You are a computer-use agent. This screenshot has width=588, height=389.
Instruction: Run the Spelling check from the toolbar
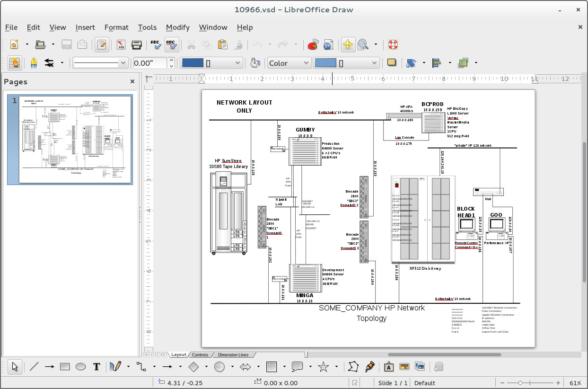point(156,44)
